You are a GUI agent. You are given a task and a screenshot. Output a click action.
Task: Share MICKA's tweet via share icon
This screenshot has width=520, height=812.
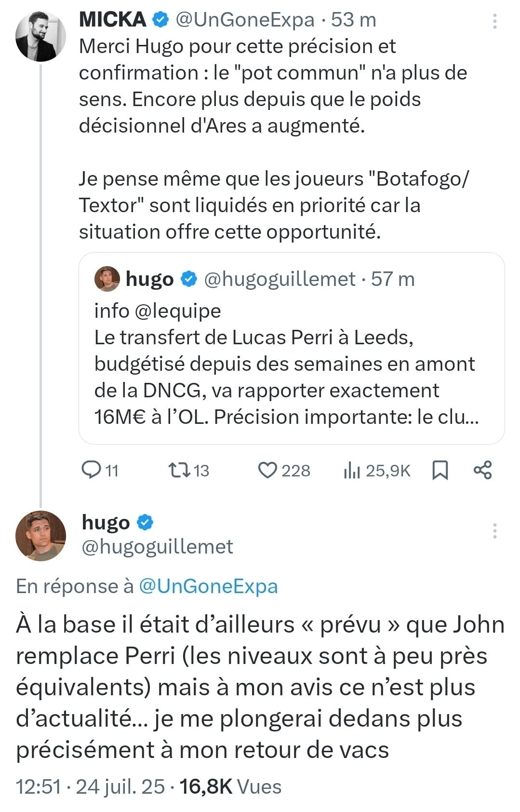tap(482, 470)
